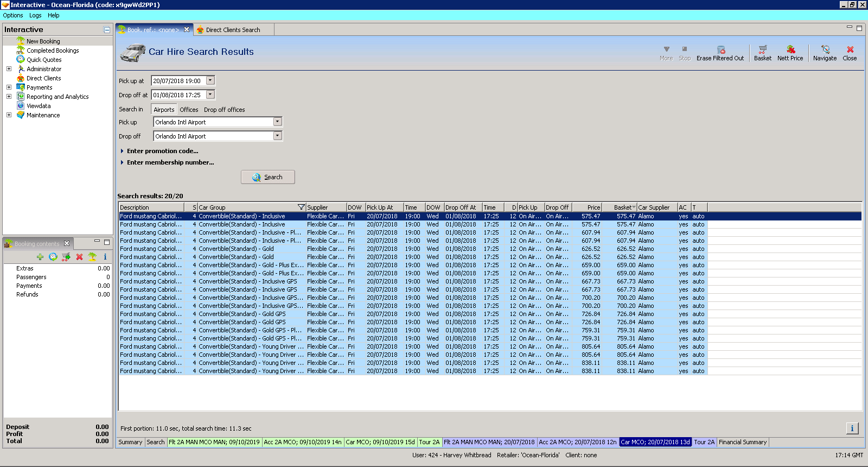Open the Navigate compass tool
868x467 pixels.
[x=825, y=50]
